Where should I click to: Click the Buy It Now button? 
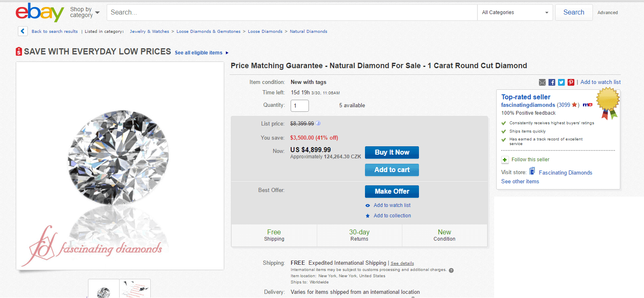[x=392, y=152]
